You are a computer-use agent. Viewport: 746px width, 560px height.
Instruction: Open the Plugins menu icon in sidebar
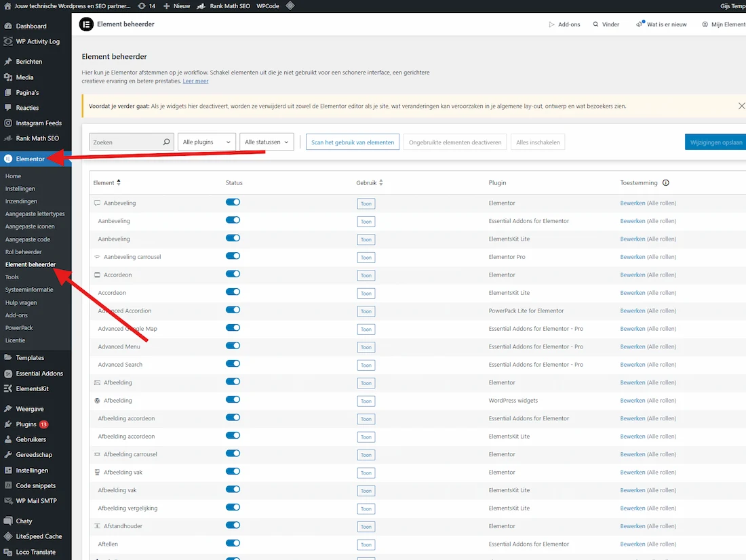coord(8,424)
